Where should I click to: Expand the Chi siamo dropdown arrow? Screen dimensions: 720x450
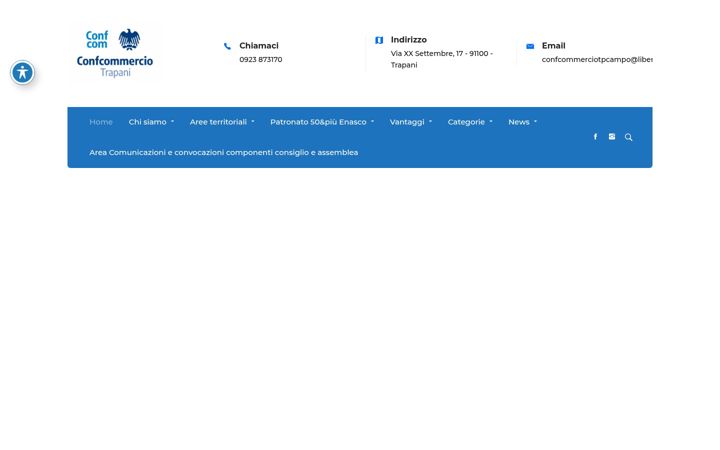pos(173,122)
